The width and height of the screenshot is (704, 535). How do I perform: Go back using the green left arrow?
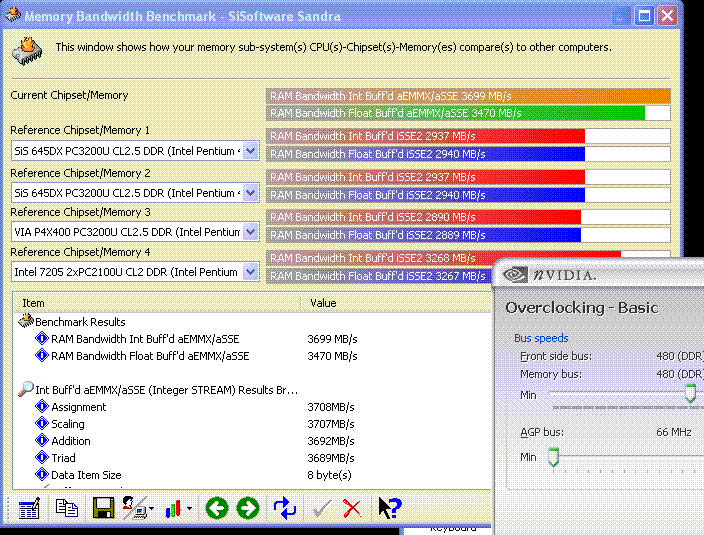click(x=216, y=508)
